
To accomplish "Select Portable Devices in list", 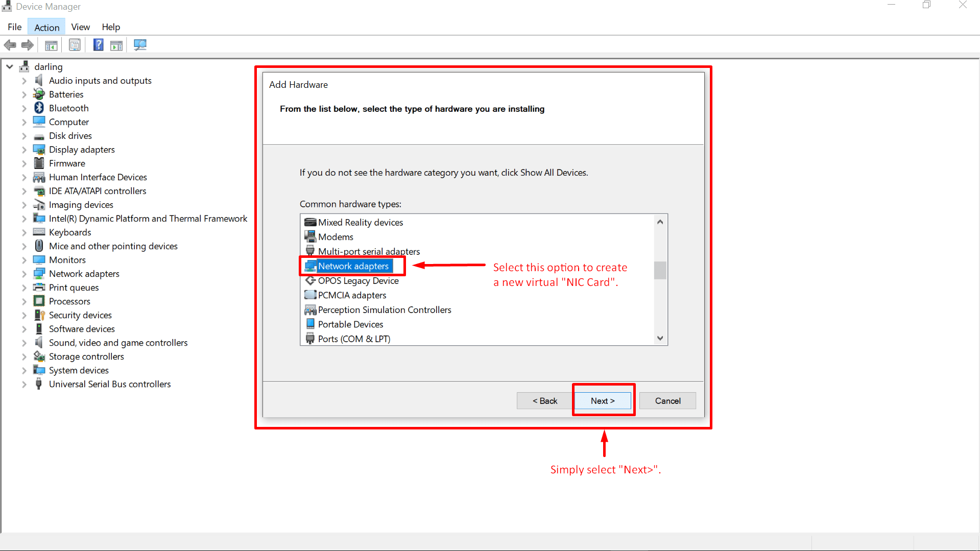I will 350,324.
